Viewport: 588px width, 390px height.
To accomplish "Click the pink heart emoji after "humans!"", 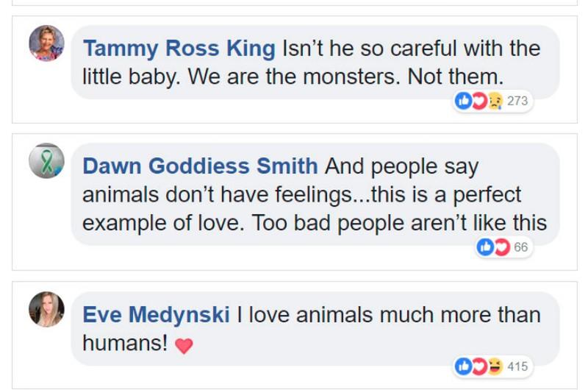I will 184,345.
